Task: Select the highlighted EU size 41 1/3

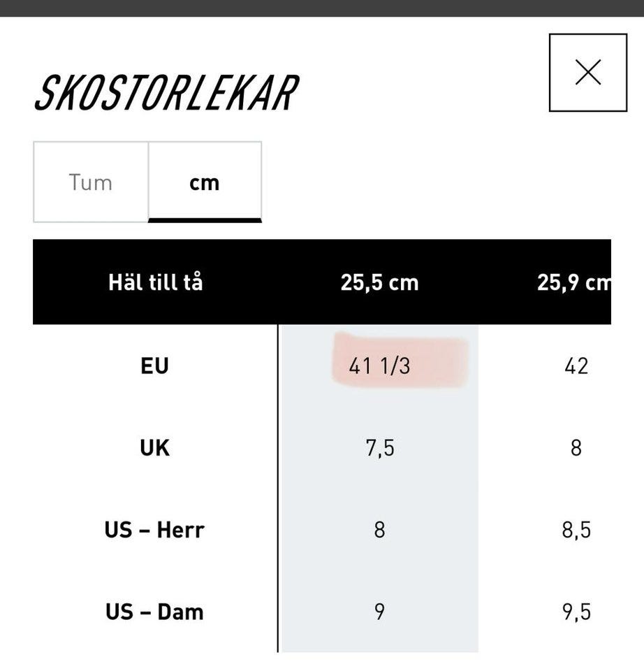Action: [379, 365]
